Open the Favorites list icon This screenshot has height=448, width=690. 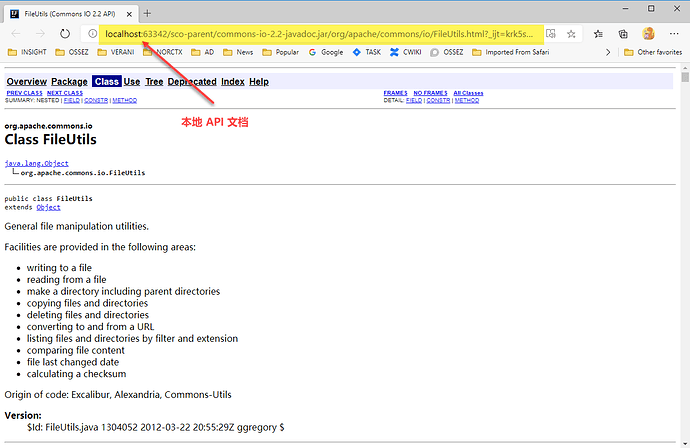coord(598,34)
